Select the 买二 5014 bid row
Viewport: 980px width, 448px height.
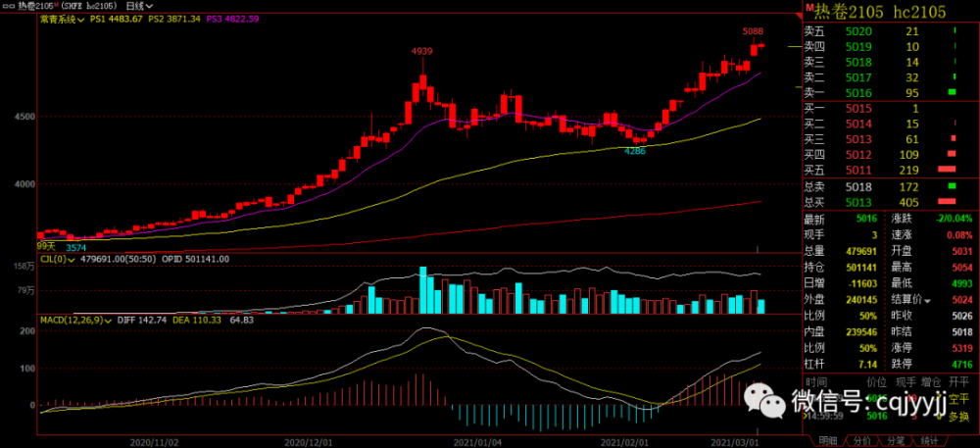tap(890, 124)
